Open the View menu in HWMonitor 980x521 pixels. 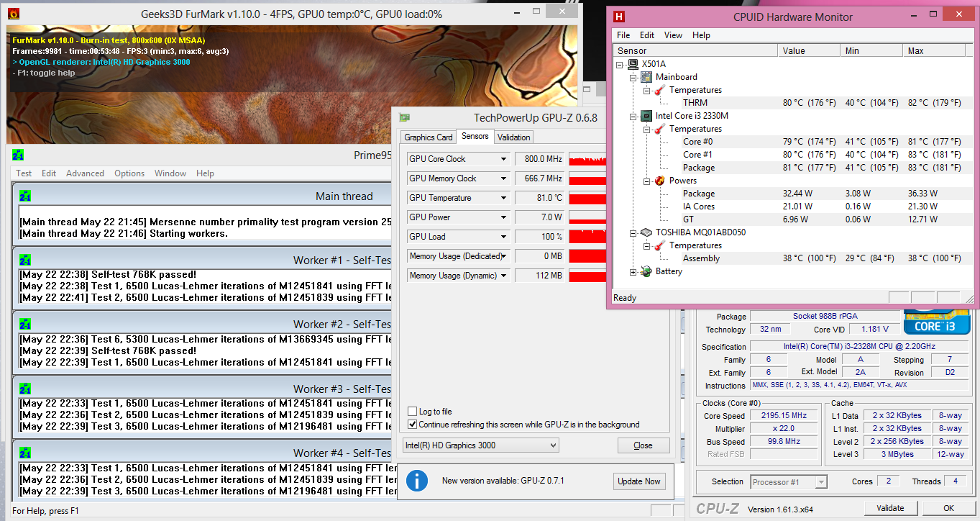pyautogui.click(x=674, y=35)
